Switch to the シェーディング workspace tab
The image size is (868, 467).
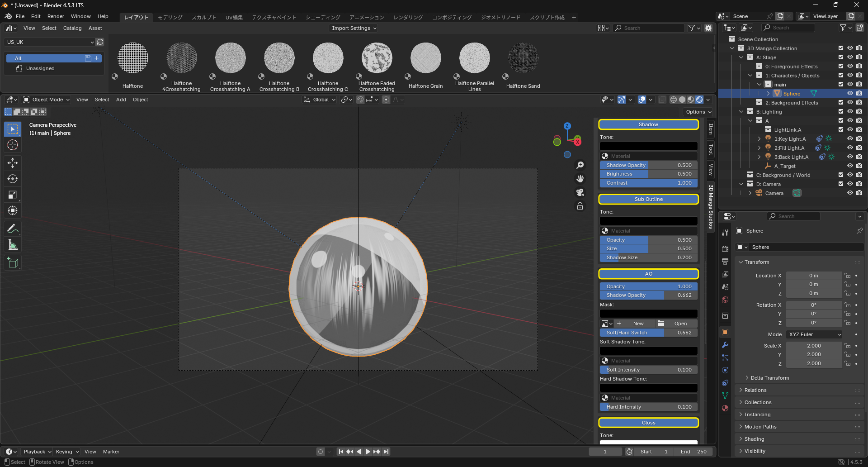(323, 17)
